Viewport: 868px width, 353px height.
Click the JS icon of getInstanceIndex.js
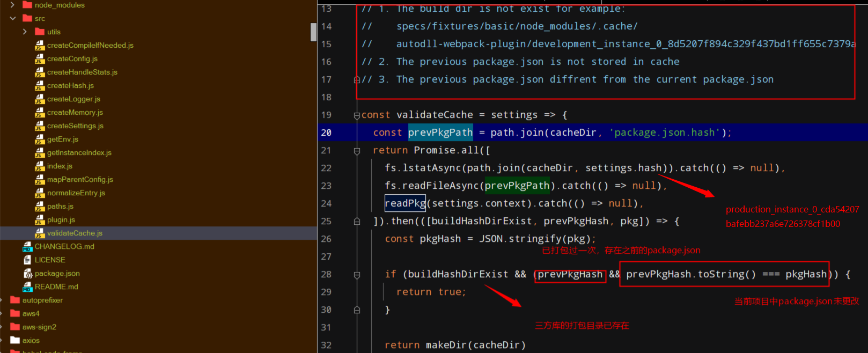[40, 152]
